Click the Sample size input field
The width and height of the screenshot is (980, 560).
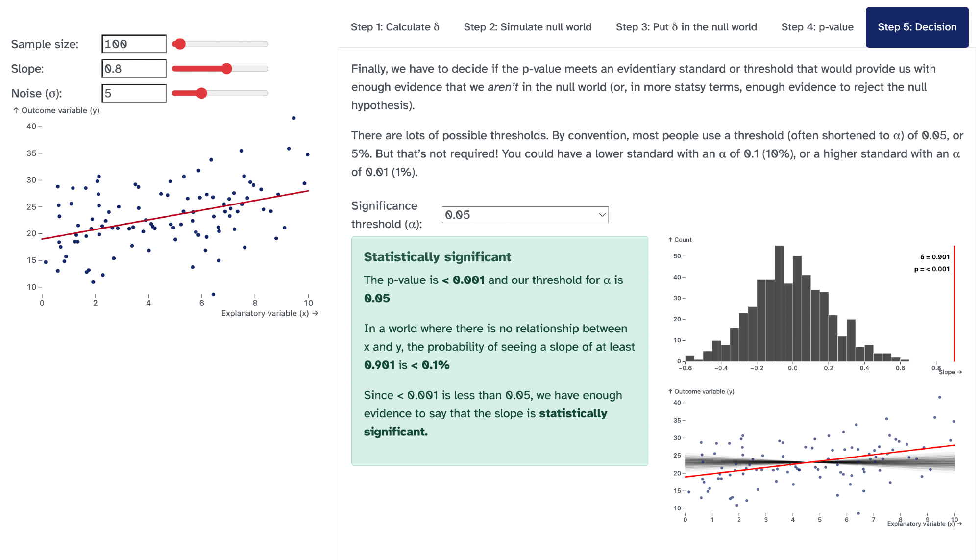click(134, 44)
